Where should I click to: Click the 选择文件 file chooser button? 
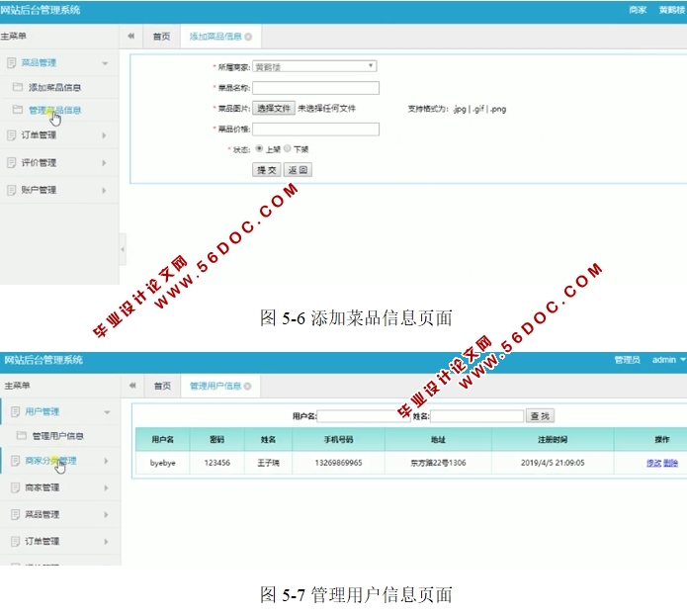coord(274,108)
